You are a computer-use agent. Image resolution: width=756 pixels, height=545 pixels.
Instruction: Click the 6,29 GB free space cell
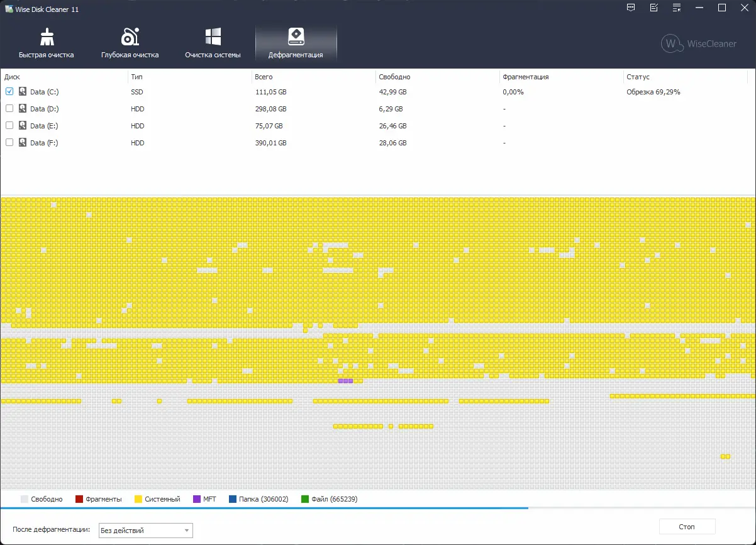391,109
